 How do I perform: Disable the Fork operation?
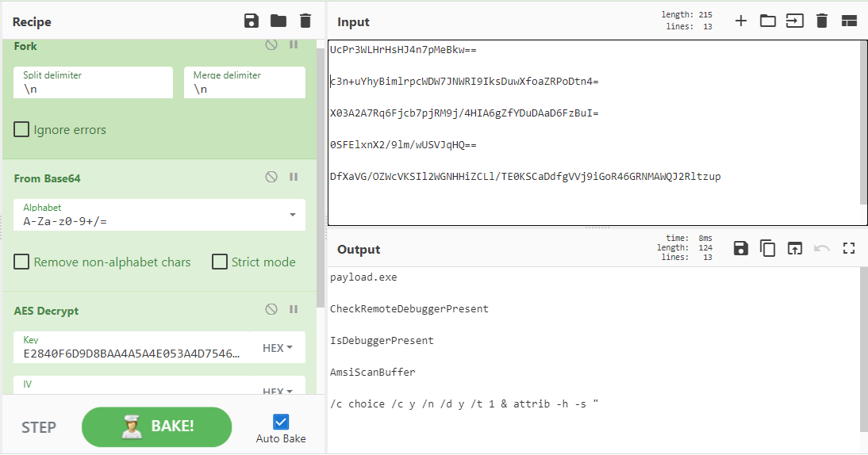point(271,45)
